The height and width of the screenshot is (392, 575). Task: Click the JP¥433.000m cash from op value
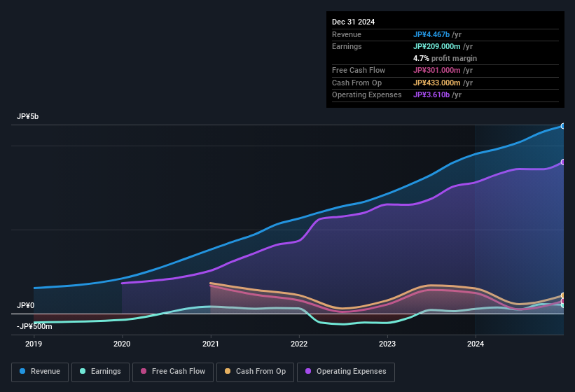(437, 83)
